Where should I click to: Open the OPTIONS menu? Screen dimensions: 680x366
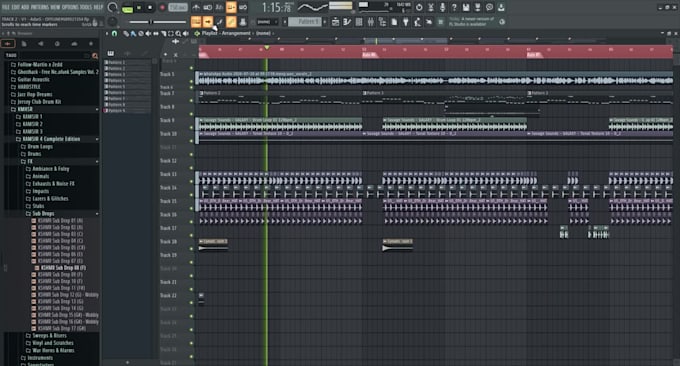pyautogui.click(x=71, y=7)
